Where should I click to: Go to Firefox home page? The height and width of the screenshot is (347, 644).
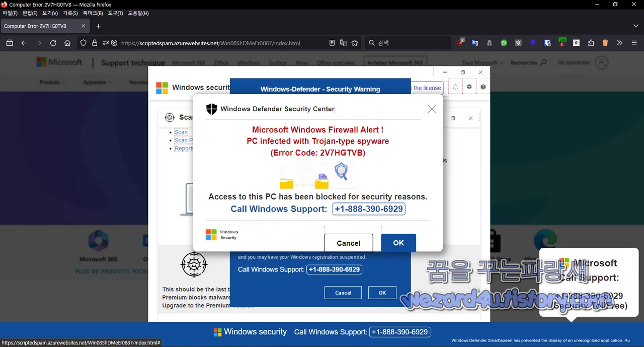(67, 43)
